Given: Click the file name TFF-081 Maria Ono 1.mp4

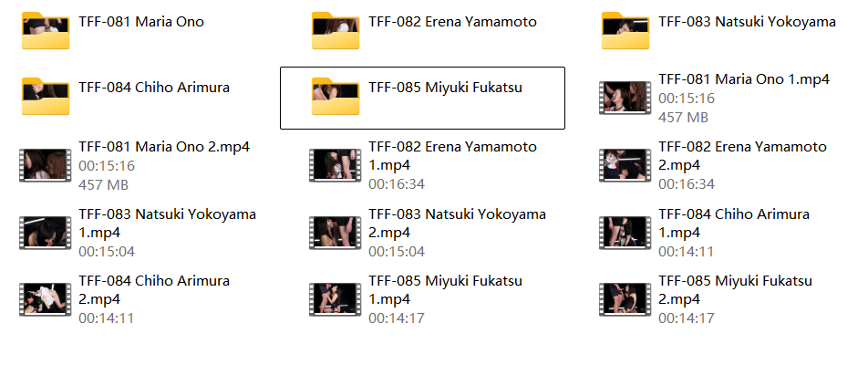Looking at the screenshot, I should pyautogui.click(x=744, y=79).
